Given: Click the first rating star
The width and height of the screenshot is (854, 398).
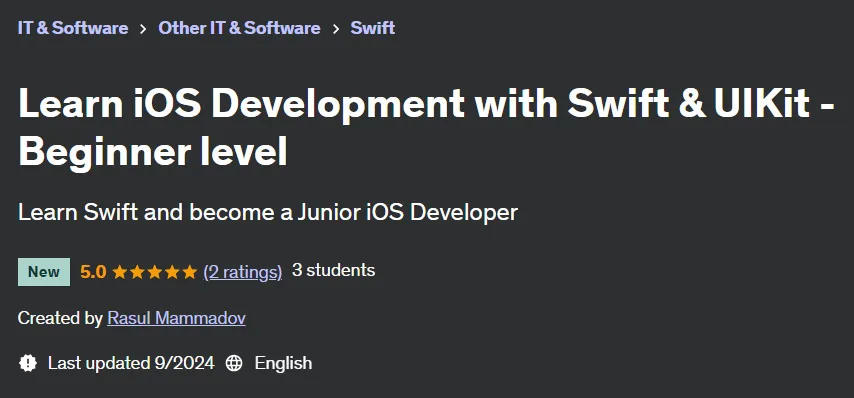Looking at the screenshot, I should (120, 272).
